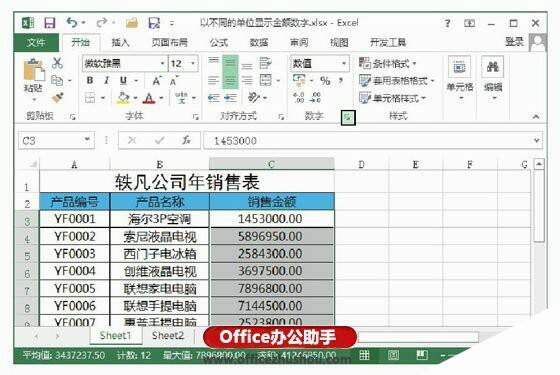Click the formula bar Enter checkmark

point(159,140)
